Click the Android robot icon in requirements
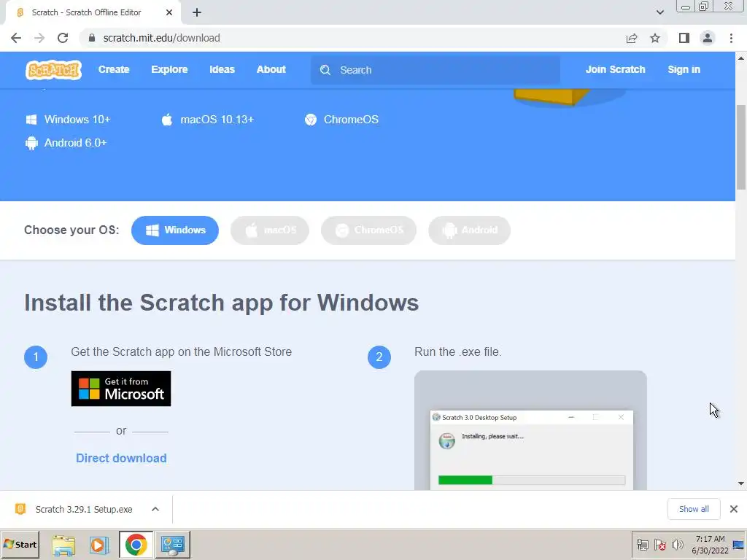This screenshot has height=560, width=747. pos(31,143)
